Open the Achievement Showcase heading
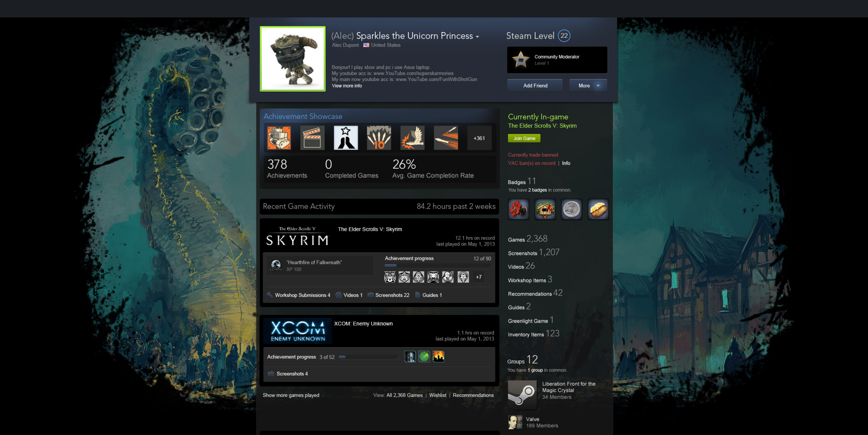868x435 pixels. click(303, 117)
